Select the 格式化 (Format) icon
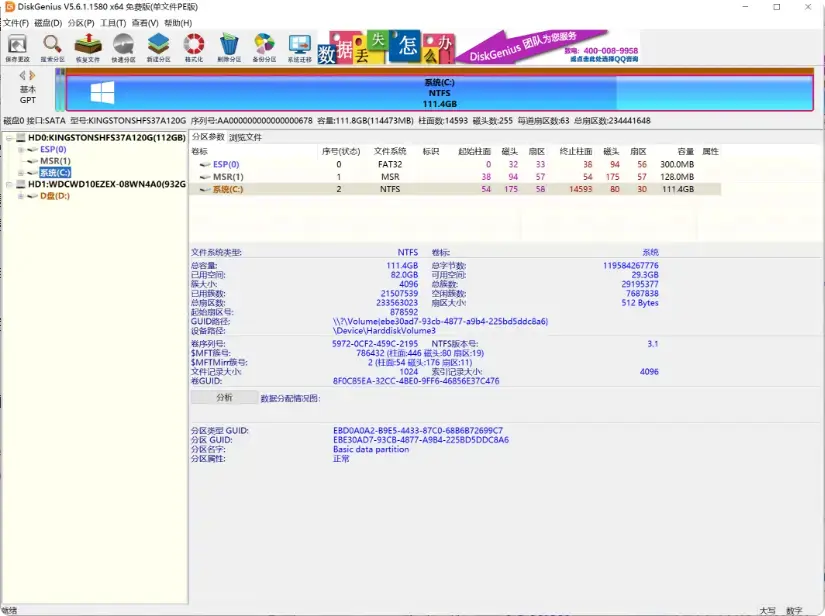Viewport: 825px width, 616px height. (193, 45)
